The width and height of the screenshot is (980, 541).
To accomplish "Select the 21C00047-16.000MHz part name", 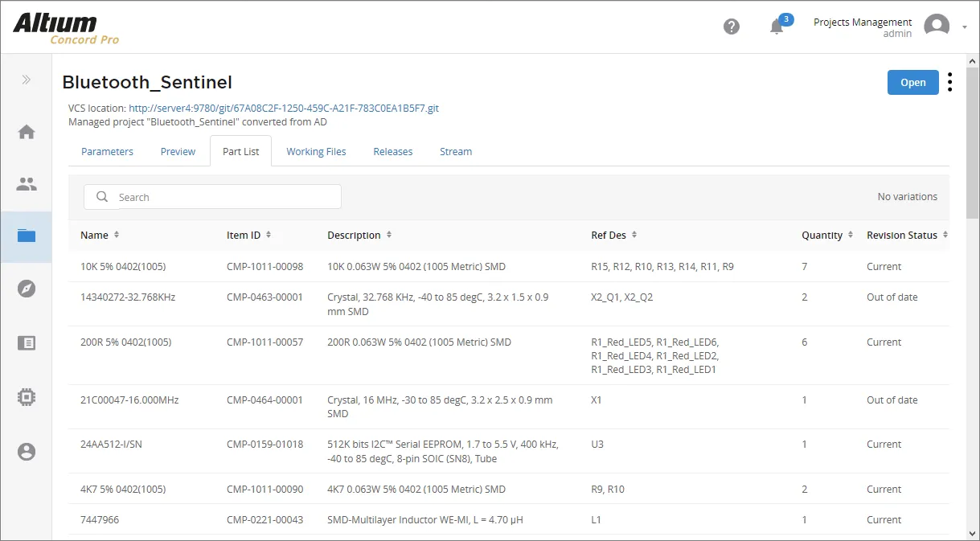I will [129, 400].
